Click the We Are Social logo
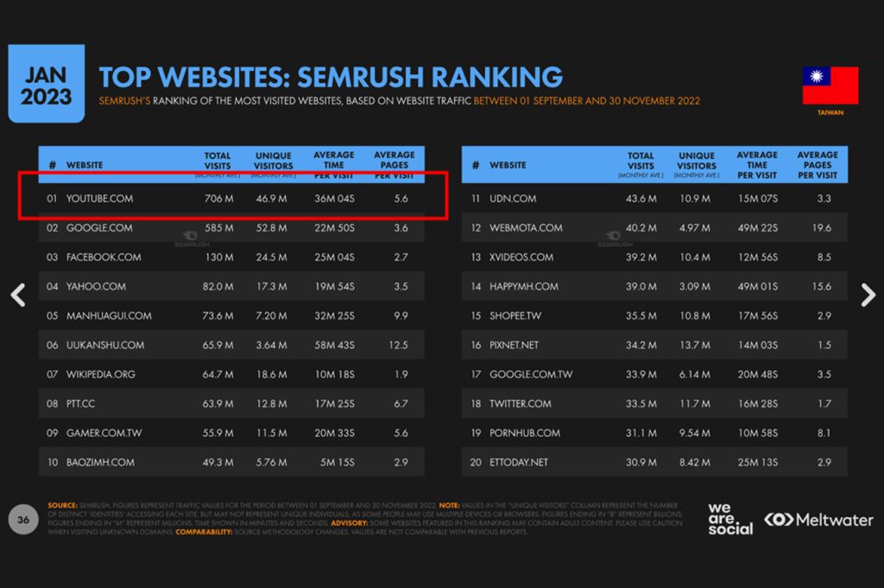This screenshot has height=588, width=884. point(730,519)
